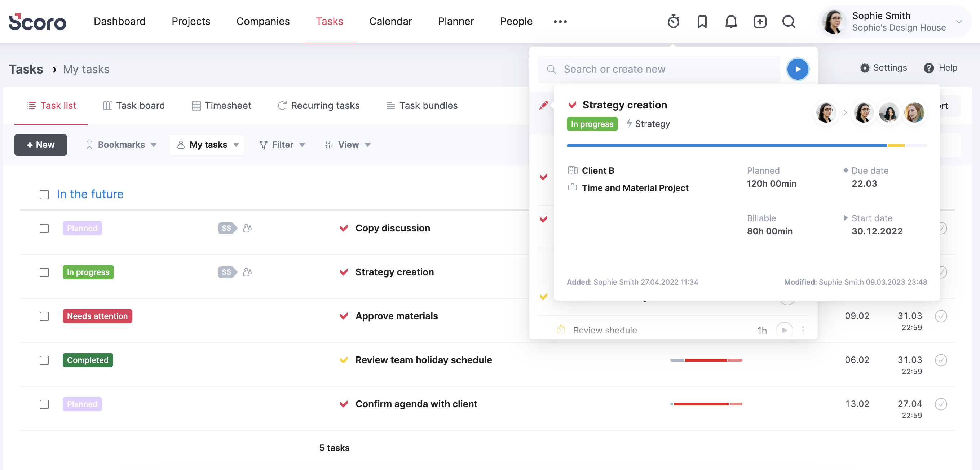
Task: Click the Strategy creation progress bar in popup
Action: point(746,146)
